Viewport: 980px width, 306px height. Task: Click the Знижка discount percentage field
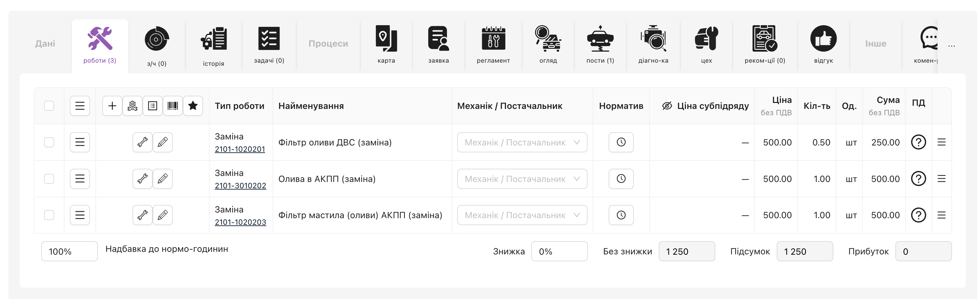(559, 252)
